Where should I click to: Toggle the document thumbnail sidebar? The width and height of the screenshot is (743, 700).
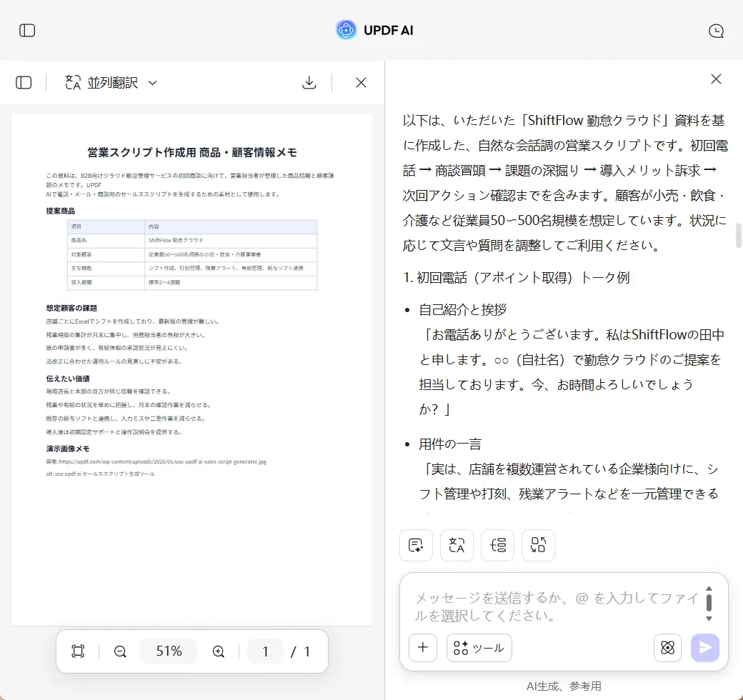[x=24, y=82]
